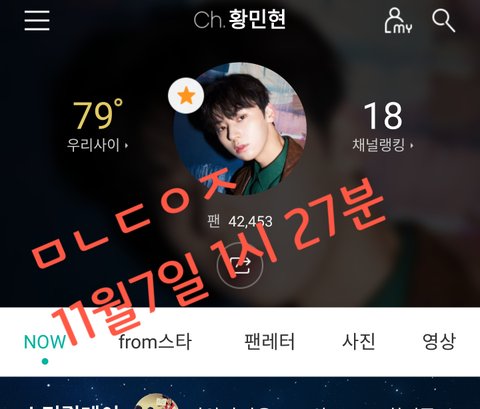Tap the share icon below fan count
This screenshot has height=409, width=480.
[x=240, y=265]
